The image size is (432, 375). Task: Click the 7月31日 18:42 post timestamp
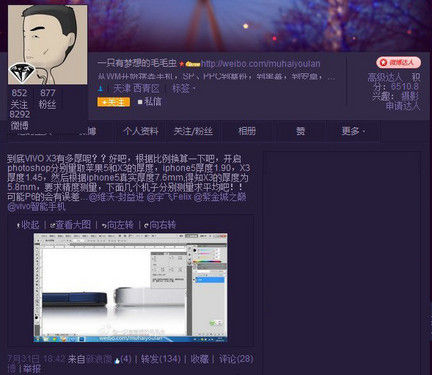point(36,359)
